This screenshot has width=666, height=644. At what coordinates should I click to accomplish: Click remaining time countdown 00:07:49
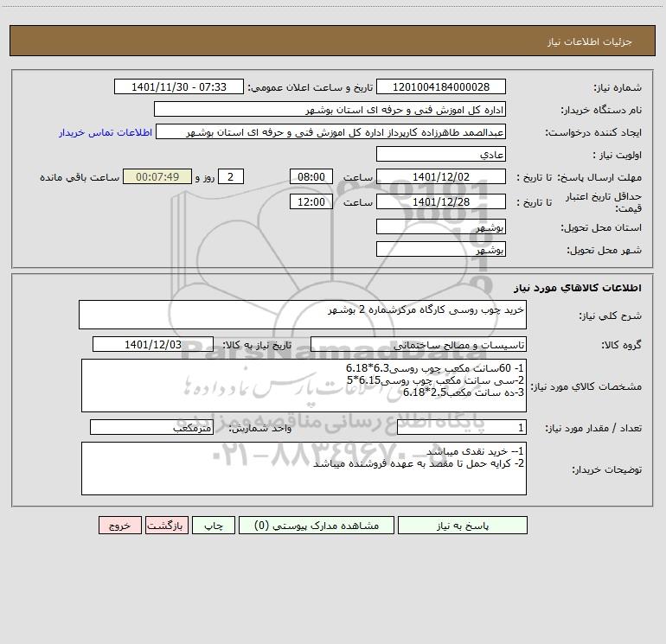tap(157, 176)
